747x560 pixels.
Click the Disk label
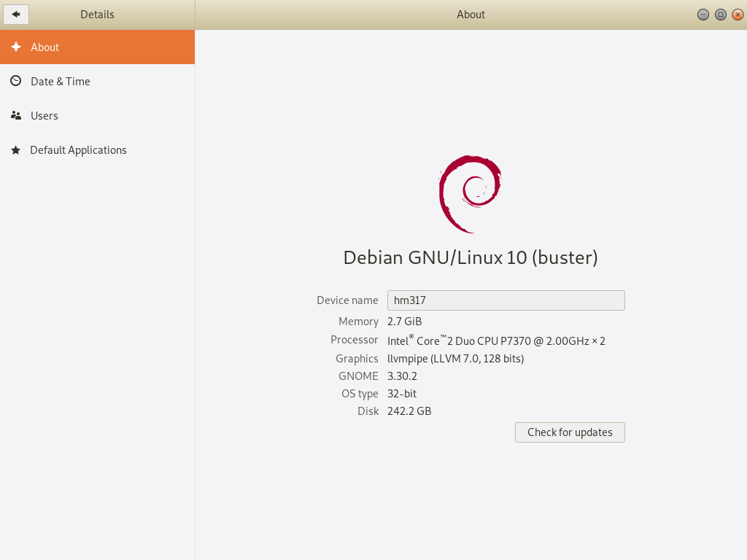[368, 411]
